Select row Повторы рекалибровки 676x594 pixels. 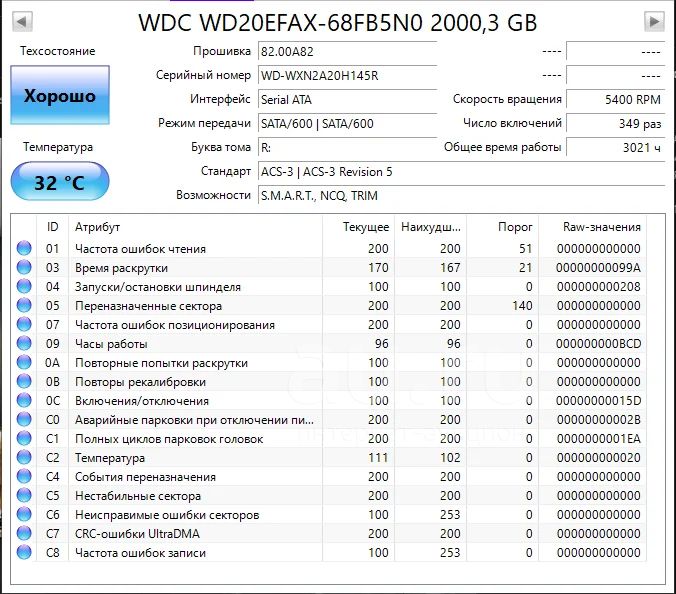(x=329, y=381)
